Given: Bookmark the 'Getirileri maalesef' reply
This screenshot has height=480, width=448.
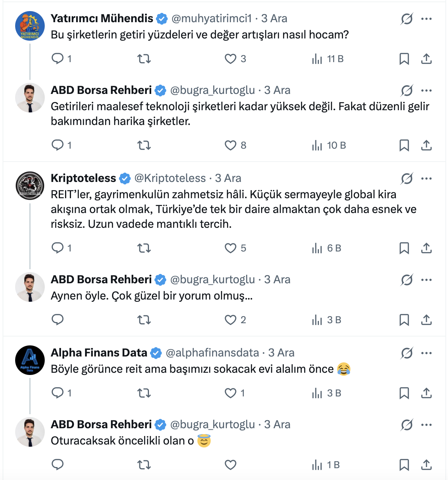Looking at the screenshot, I should tap(404, 145).
